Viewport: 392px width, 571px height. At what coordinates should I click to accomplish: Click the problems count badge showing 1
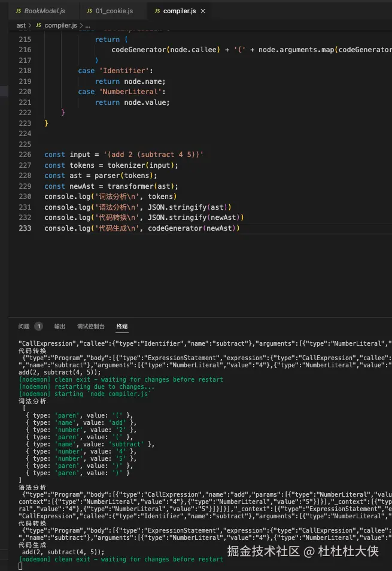(38, 327)
